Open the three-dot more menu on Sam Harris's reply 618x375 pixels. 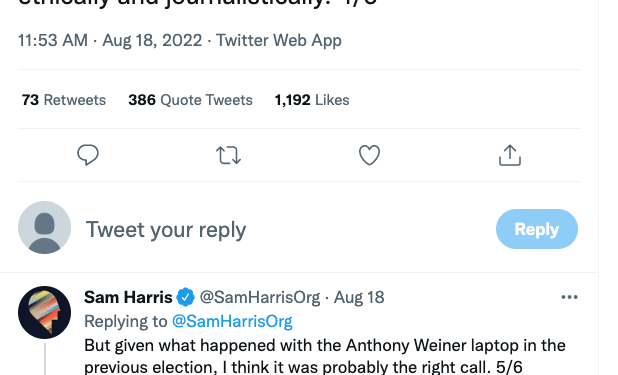pos(569,297)
